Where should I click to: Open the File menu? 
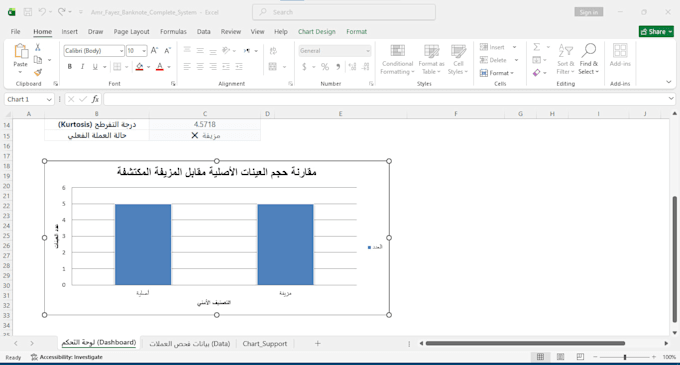point(16,32)
